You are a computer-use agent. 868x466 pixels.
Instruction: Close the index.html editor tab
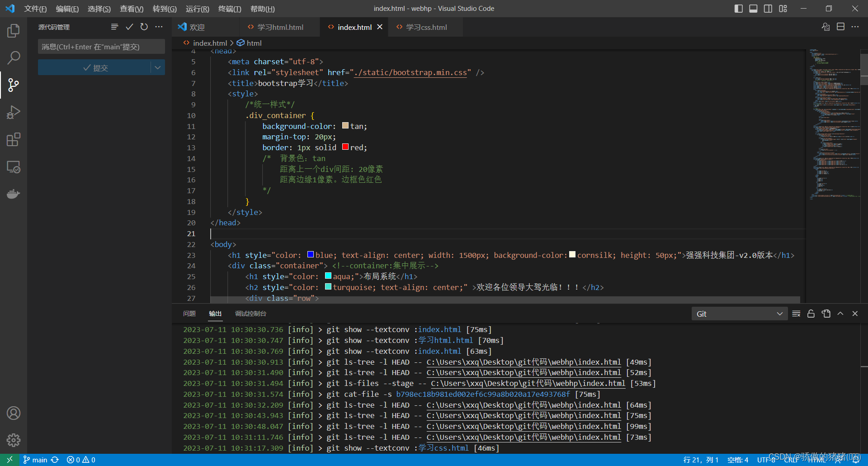click(x=380, y=27)
